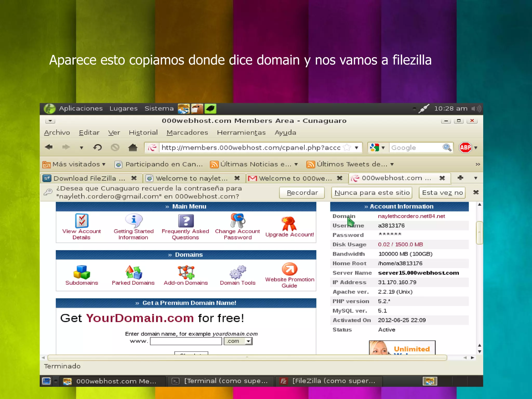The width and height of the screenshot is (532, 399).
Task: Open Change Account Password icon
Action: click(237, 220)
